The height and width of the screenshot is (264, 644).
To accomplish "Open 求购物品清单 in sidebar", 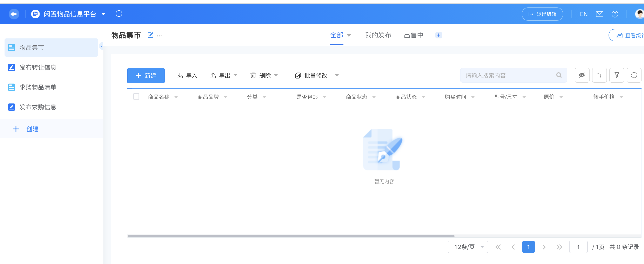I will tap(38, 87).
